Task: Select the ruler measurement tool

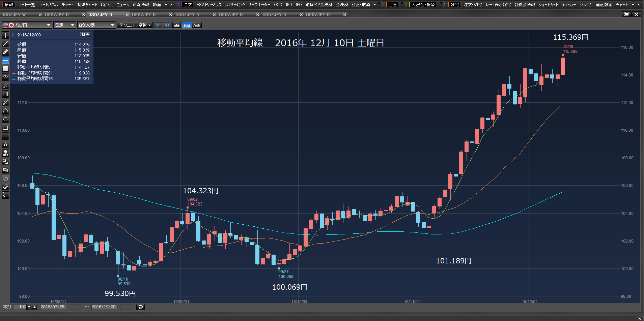Action: tap(5, 52)
